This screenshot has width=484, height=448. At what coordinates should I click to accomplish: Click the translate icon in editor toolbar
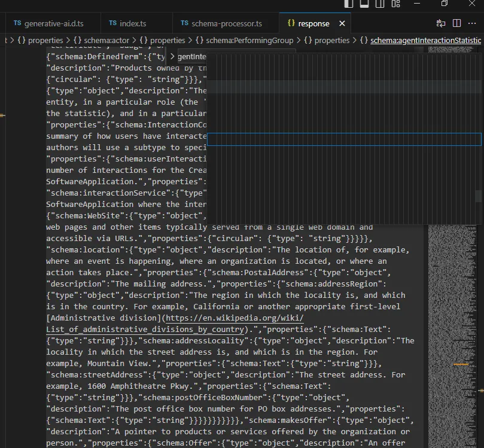(x=441, y=23)
